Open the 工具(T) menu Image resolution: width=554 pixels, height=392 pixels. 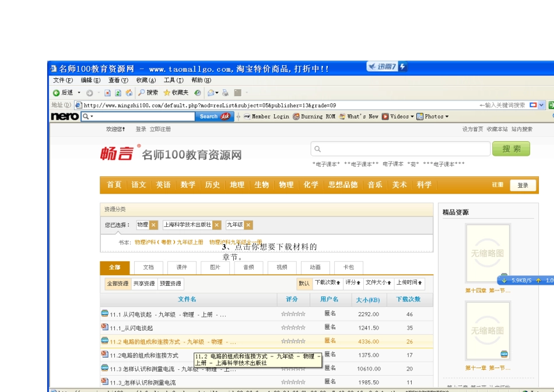click(x=173, y=80)
